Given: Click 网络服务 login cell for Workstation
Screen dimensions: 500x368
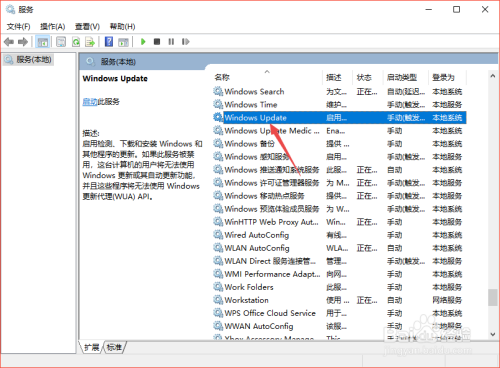Looking at the screenshot, I should pyautogui.click(x=447, y=300).
